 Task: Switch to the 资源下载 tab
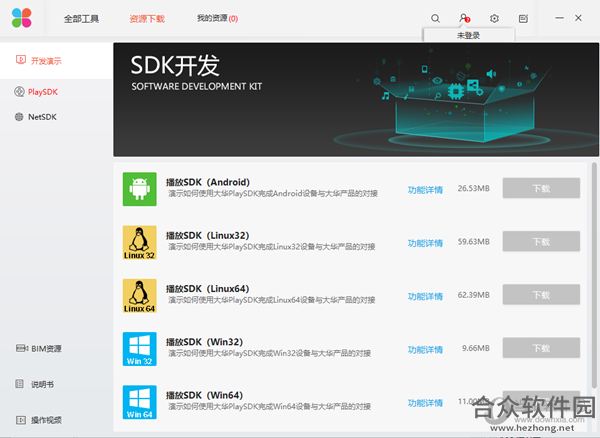(147, 19)
